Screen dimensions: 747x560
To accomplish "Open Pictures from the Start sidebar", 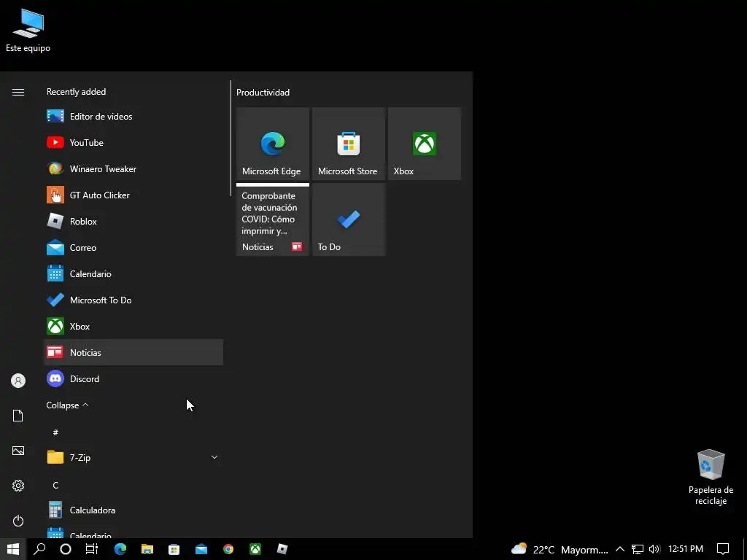I will click(x=18, y=451).
